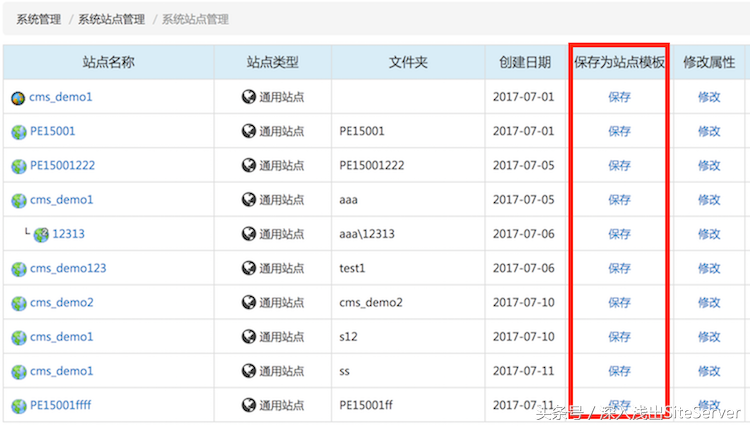The height and width of the screenshot is (426, 750).
Task: Click 保存 in the s12 folder row
Action: point(619,337)
